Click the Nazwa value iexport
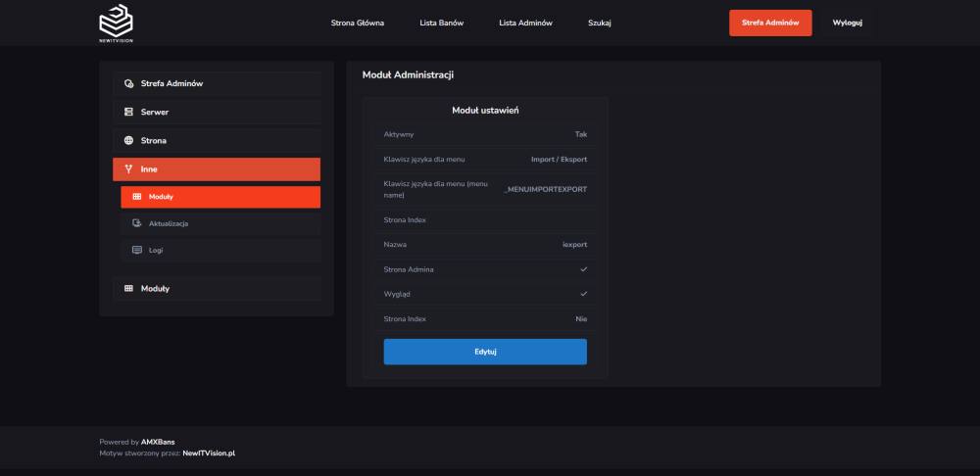This screenshot has width=980, height=476. [x=575, y=244]
